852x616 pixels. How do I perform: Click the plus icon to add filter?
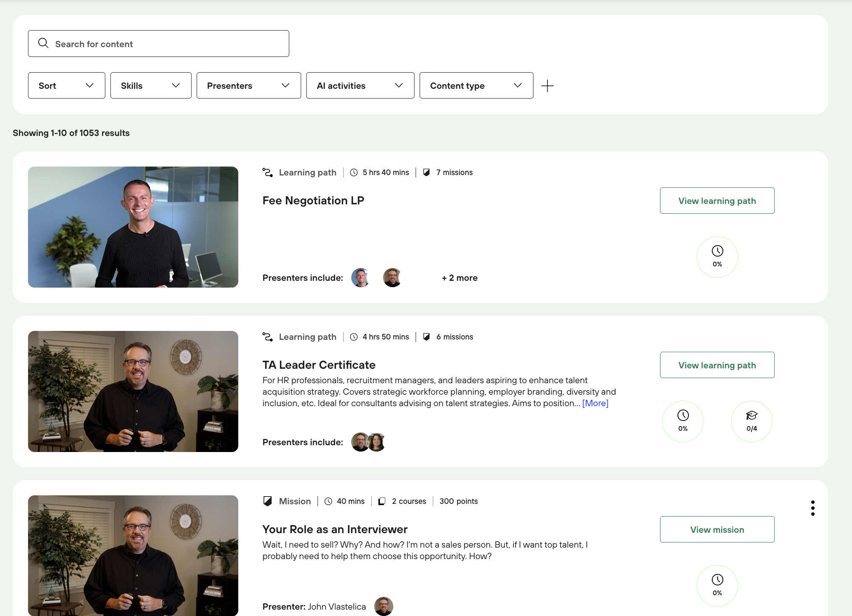(x=547, y=86)
